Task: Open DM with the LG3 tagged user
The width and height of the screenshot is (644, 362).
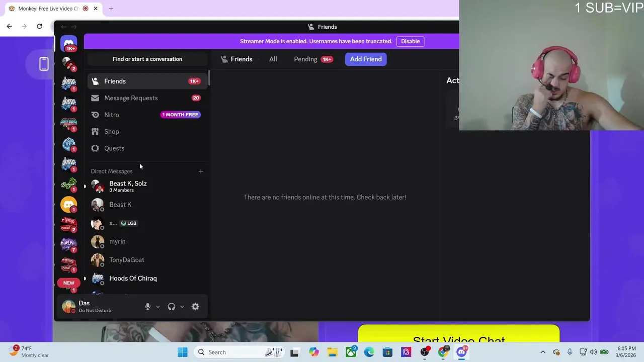Action: (x=147, y=223)
